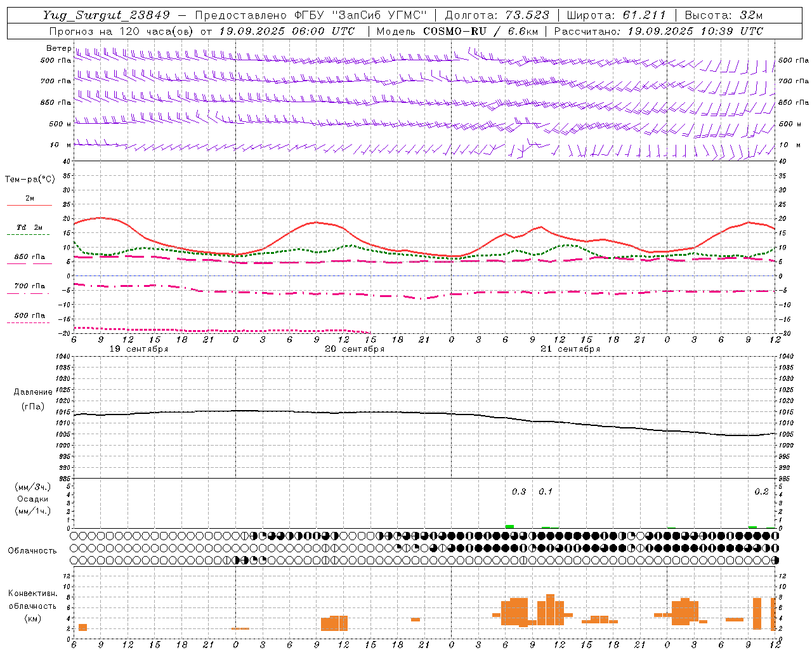Click the '(км)' unit under convective cloudiness
This screenshot has height=650, width=812.
(33, 618)
